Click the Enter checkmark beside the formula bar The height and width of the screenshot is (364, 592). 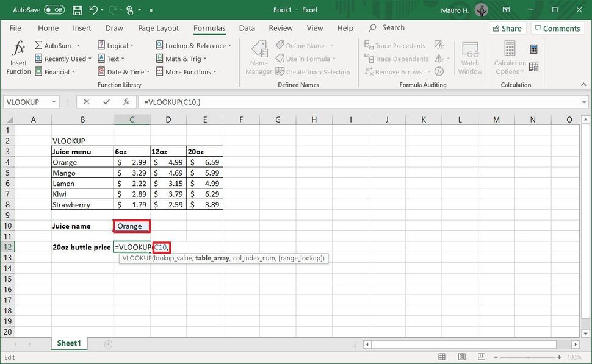pos(105,102)
